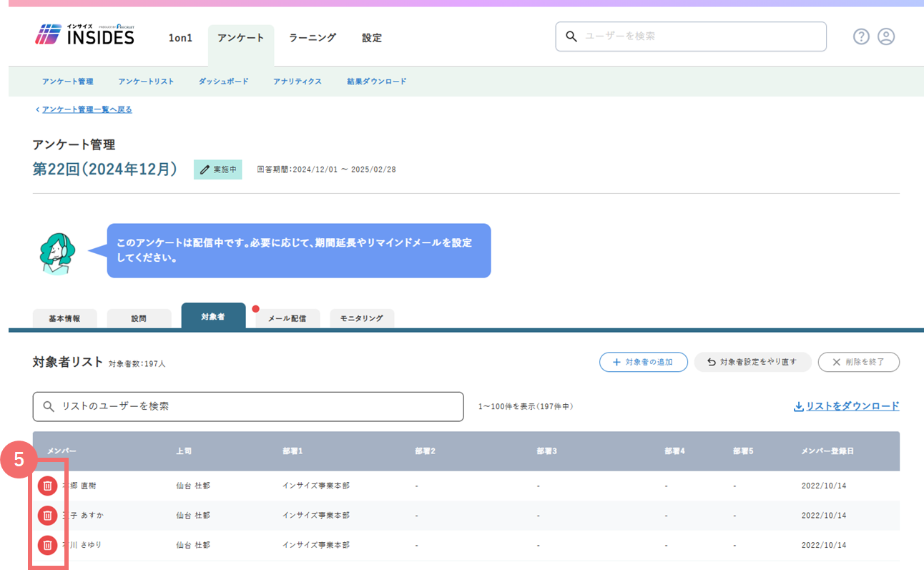The image size is (924, 570).
Task: Go to the アンケート管理 submenu
Action: 68,82
